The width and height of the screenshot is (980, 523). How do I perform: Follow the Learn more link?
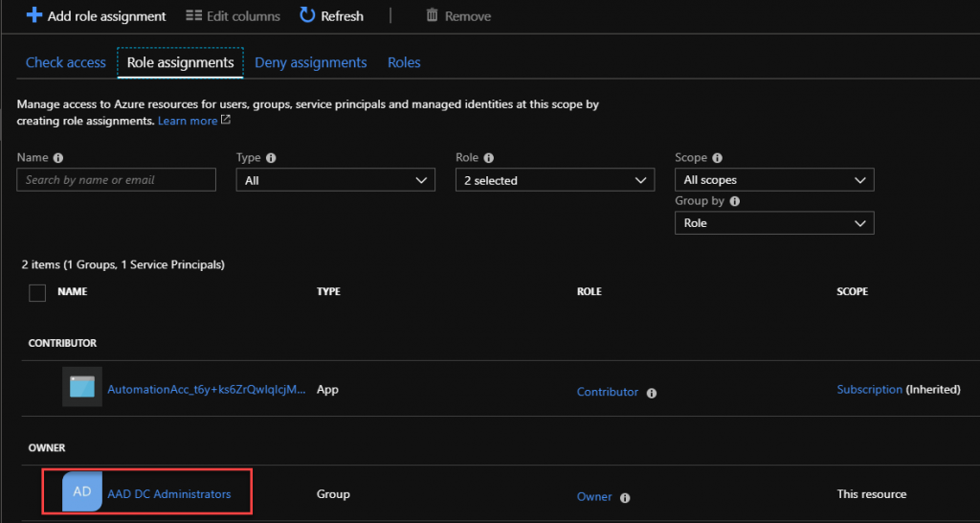[x=188, y=121]
